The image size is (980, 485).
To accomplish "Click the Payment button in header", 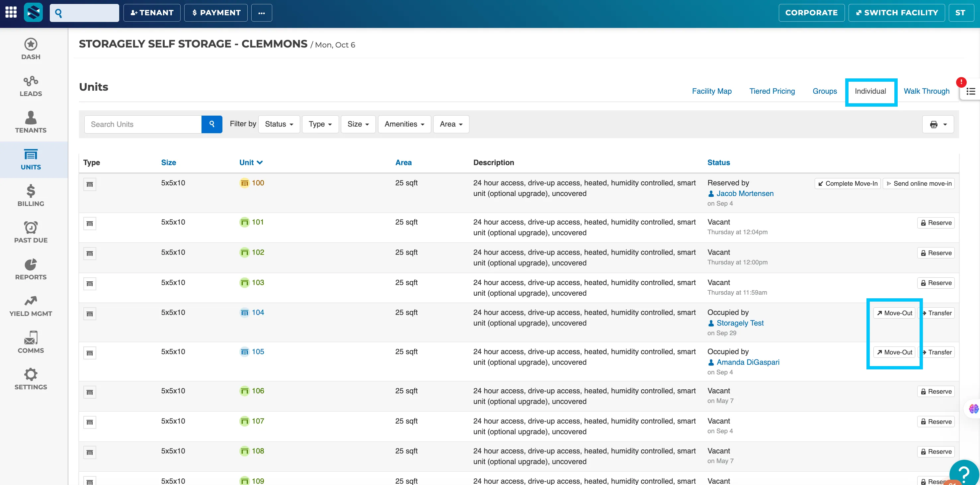I will pos(216,13).
